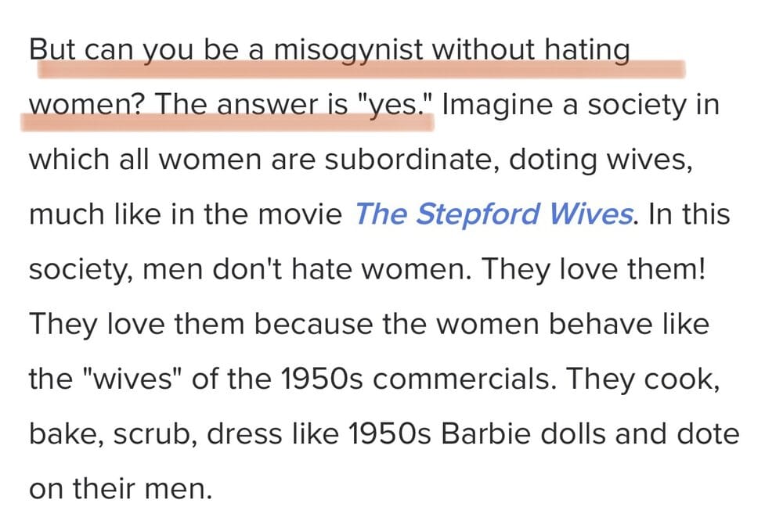This screenshot has height=532, width=783.
Task: Click the final words "on their men."
Action: [x=121, y=489]
